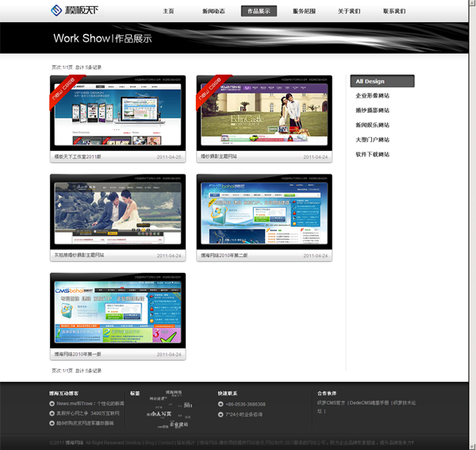Select the 作品展示 menu item
This screenshot has width=476, height=450.
[x=259, y=11]
